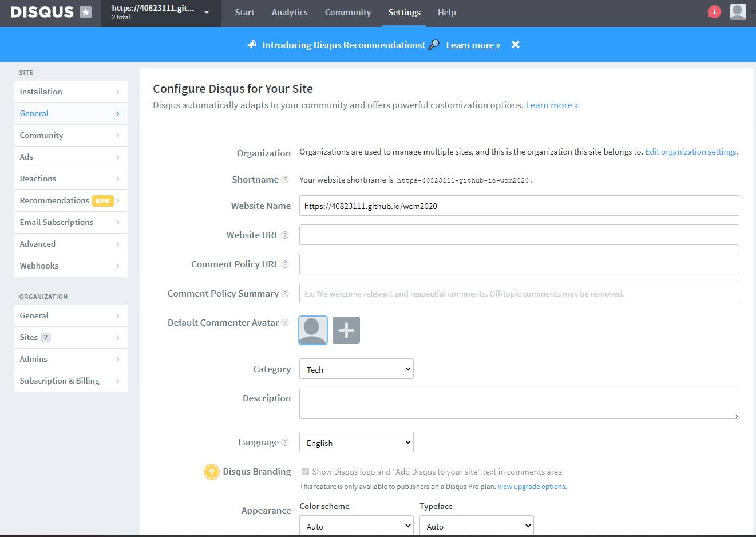Open Advanced settings in sidebar

tap(71, 244)
